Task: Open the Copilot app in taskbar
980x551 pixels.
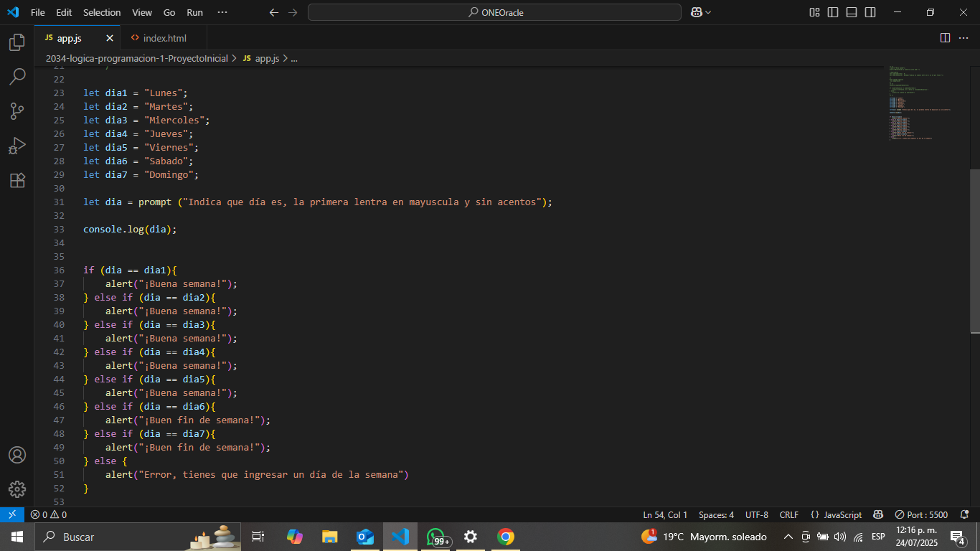Action: pos(295,537)
